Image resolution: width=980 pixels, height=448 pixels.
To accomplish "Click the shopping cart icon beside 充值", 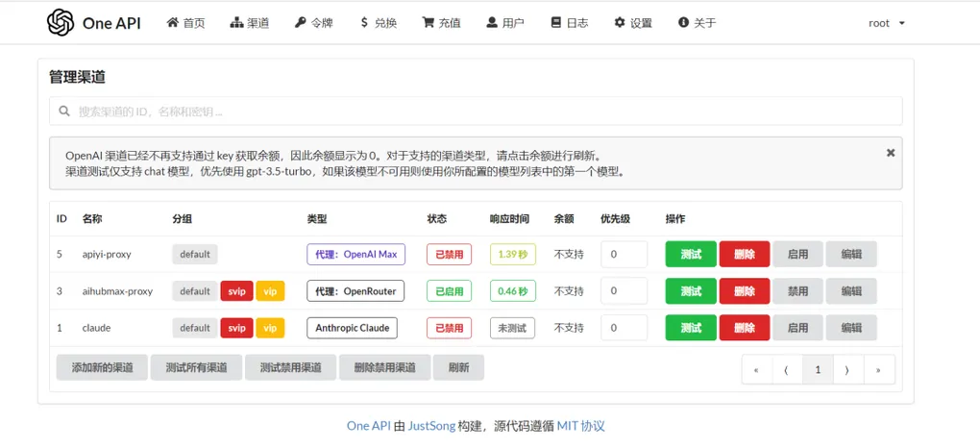I will pos(429,23).
